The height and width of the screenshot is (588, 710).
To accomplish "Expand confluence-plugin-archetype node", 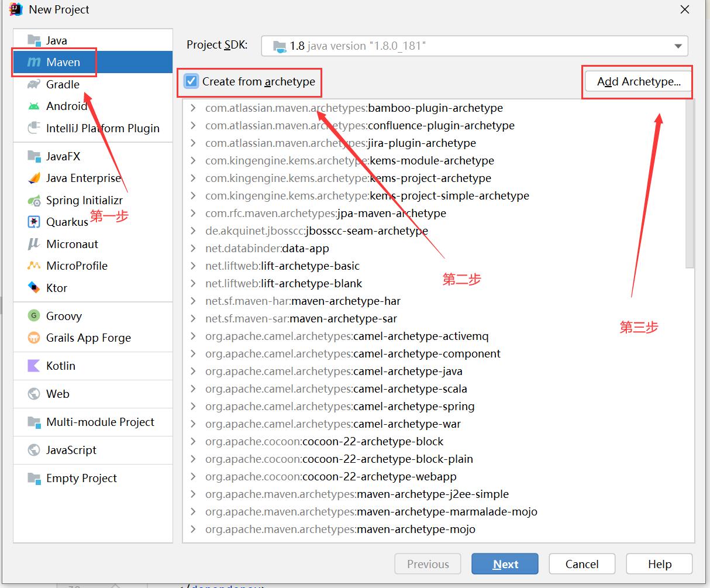I will tap(193, 125).
